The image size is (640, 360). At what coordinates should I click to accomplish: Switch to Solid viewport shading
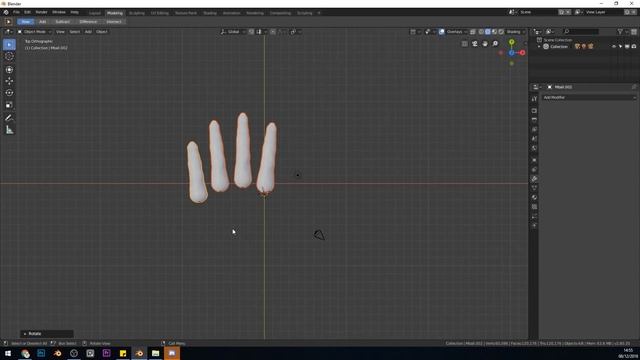click(488, 31)
